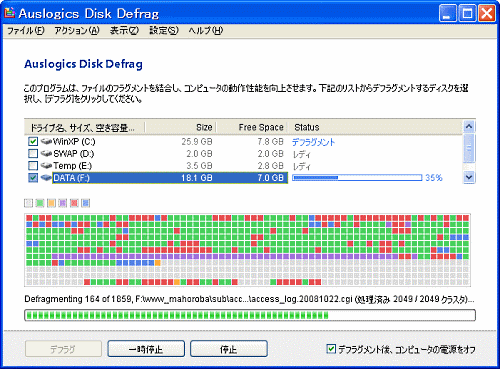The width and height of the screenshot is (500, 369).
Task: Sort by Free Space column header
Action: [x=252, y=127]
